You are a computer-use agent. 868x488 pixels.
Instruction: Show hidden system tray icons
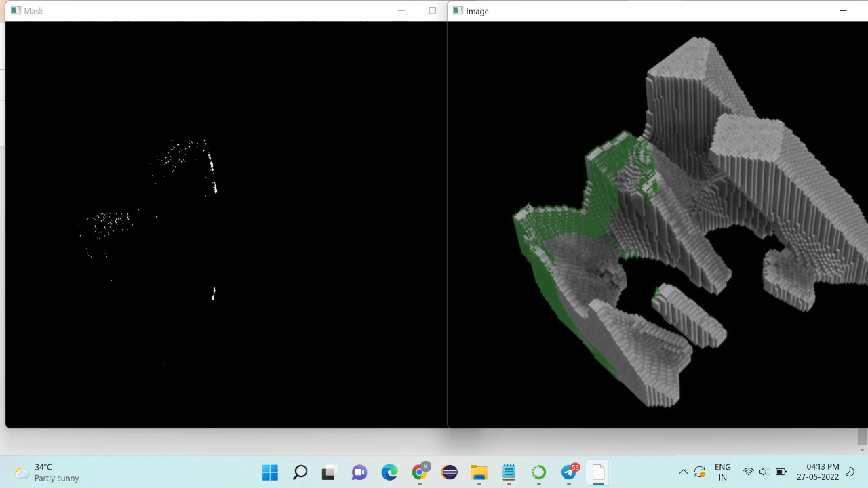[684, 472]
